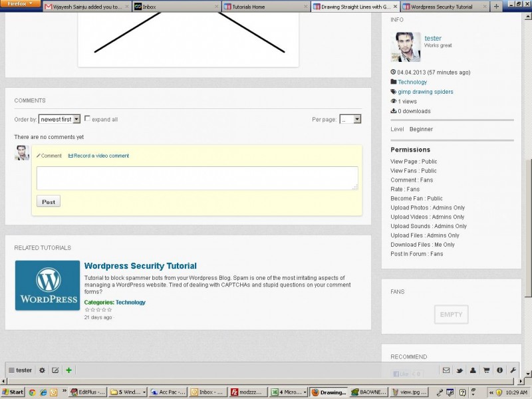This screenshot has width=532, height=399.
Task: Toggle the expand all checkbox
Action: coord(87,118)
